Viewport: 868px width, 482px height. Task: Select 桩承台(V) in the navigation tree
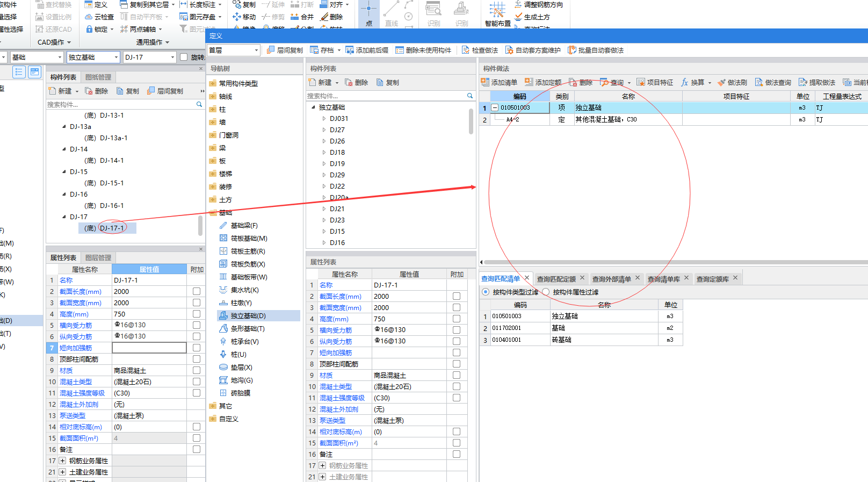click(239, 341)
